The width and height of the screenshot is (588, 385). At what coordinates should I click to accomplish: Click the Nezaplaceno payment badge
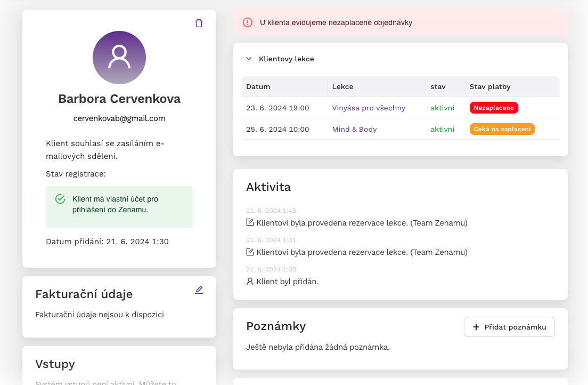[x=494, y=108]
